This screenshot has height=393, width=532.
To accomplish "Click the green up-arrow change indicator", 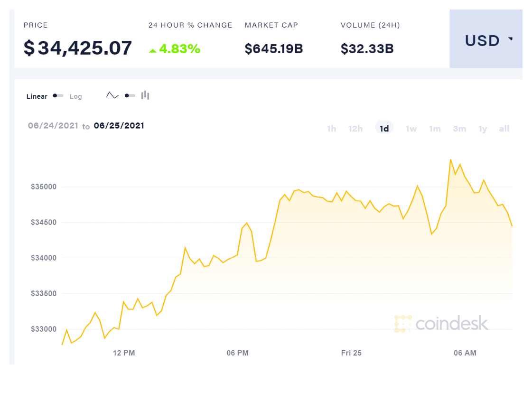I will pyautogui.click(x=152, y=50).
